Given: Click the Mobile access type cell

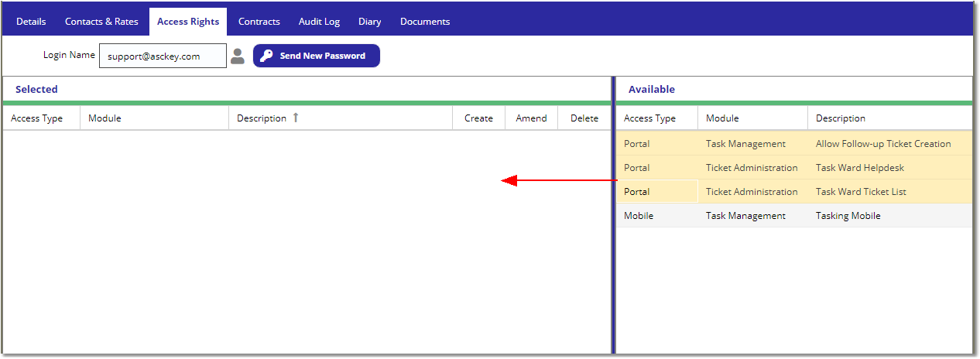Looking at the screenshot, I should coord(656,216).
